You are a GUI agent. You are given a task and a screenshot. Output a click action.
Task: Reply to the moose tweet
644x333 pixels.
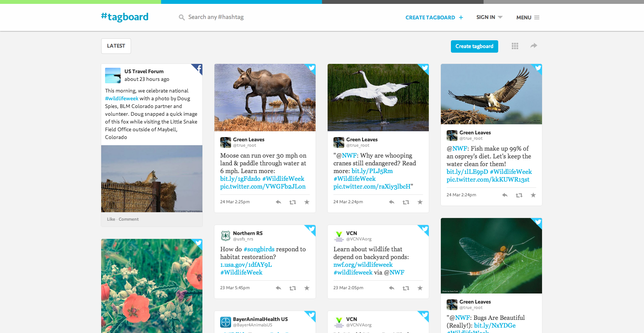[x=278, y=202]
